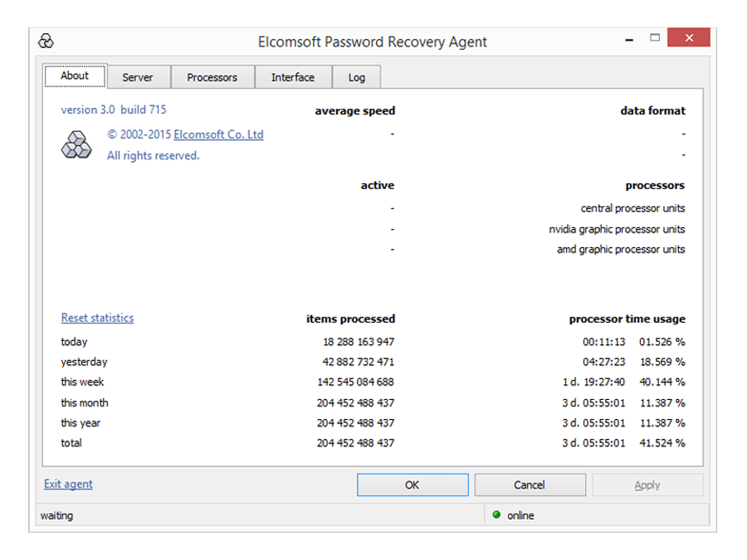
Task: Click the Exit agent link
Action: (68, 484)
